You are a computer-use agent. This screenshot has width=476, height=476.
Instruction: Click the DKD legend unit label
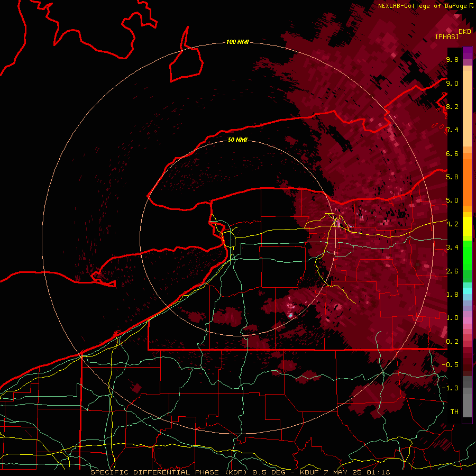pos(465,32)
